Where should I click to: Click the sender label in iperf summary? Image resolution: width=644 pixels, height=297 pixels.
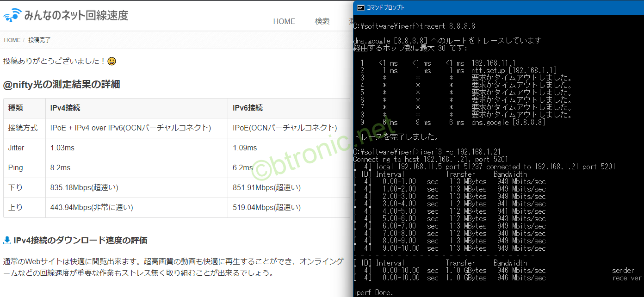pyautogui.click(x=623, y=270)
